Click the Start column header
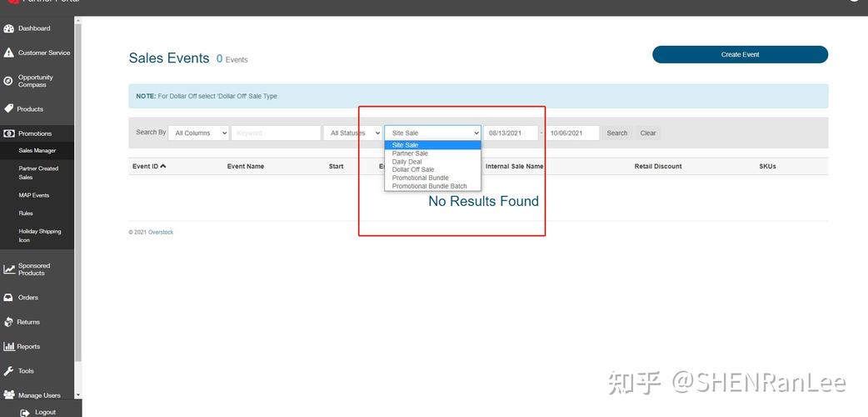This screenshot has height=417, width=868. point(336,166)
